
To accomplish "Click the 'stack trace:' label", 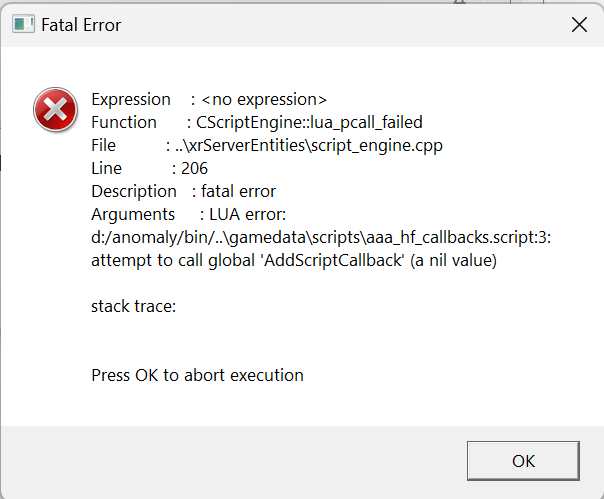I will [134, 306].
